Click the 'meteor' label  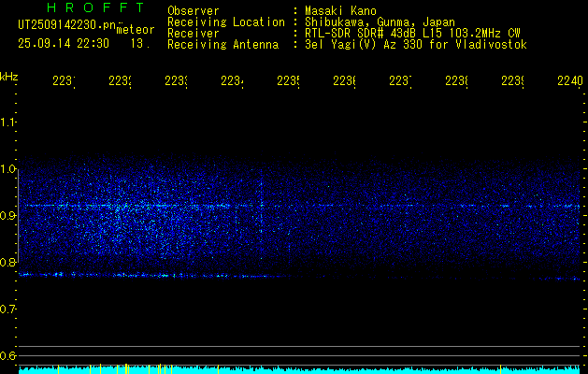coord(136,30)
